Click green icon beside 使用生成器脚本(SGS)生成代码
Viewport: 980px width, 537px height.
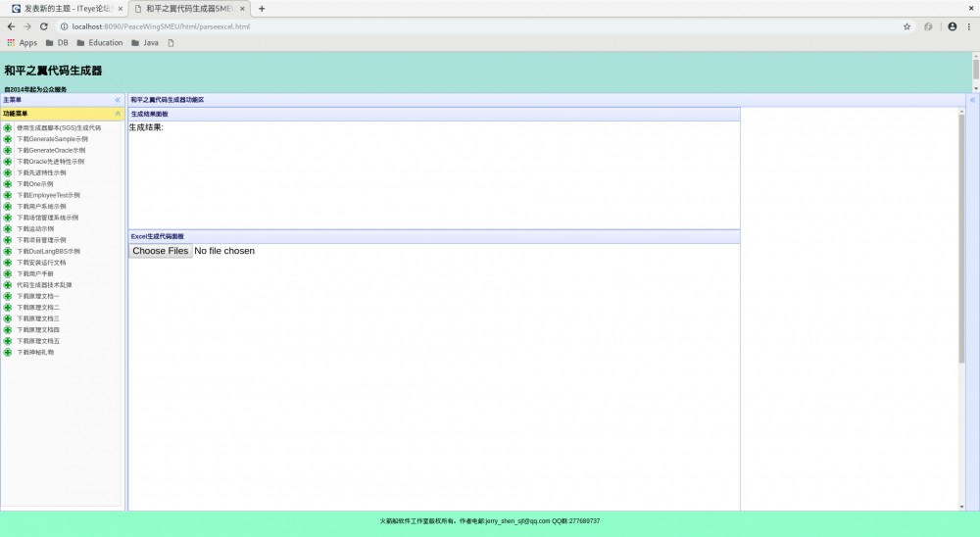click(x=8, y=127)
